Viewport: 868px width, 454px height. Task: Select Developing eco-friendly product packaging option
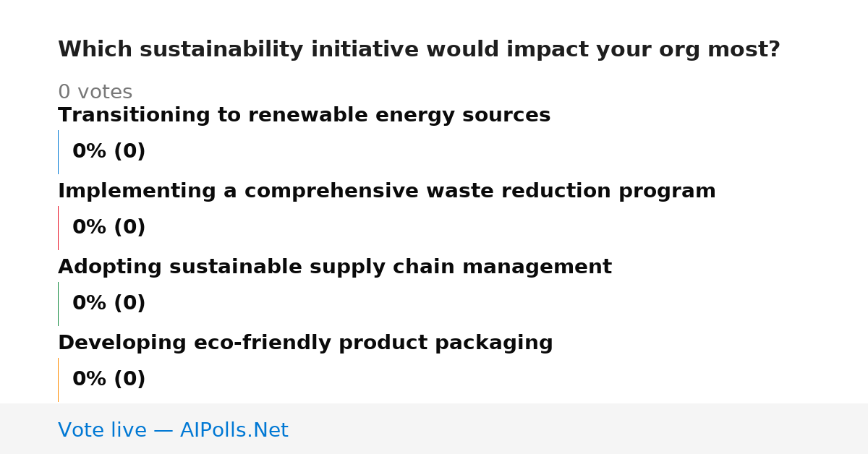[305, 343]
